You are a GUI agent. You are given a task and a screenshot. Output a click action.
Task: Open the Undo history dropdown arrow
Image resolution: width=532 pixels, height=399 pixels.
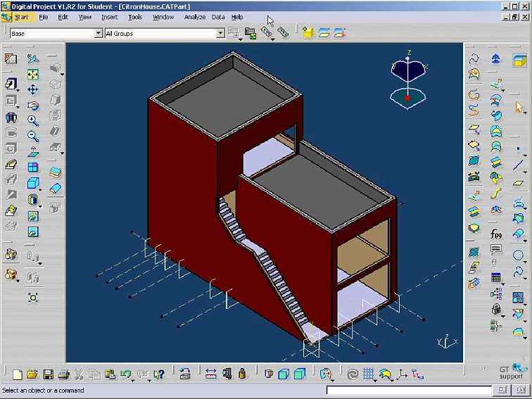click(x=133, y=381)
